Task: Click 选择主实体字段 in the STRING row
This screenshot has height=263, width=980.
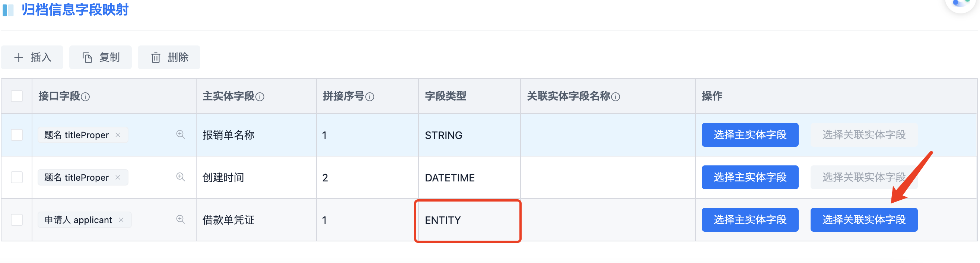Action: [750, 135]
